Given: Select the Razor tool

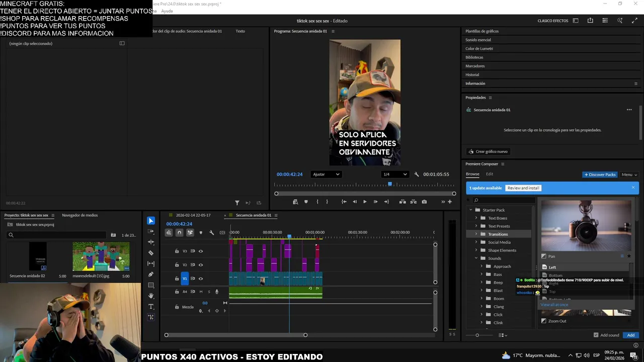Looking at the screenshot, I should (x=151, y=253).
